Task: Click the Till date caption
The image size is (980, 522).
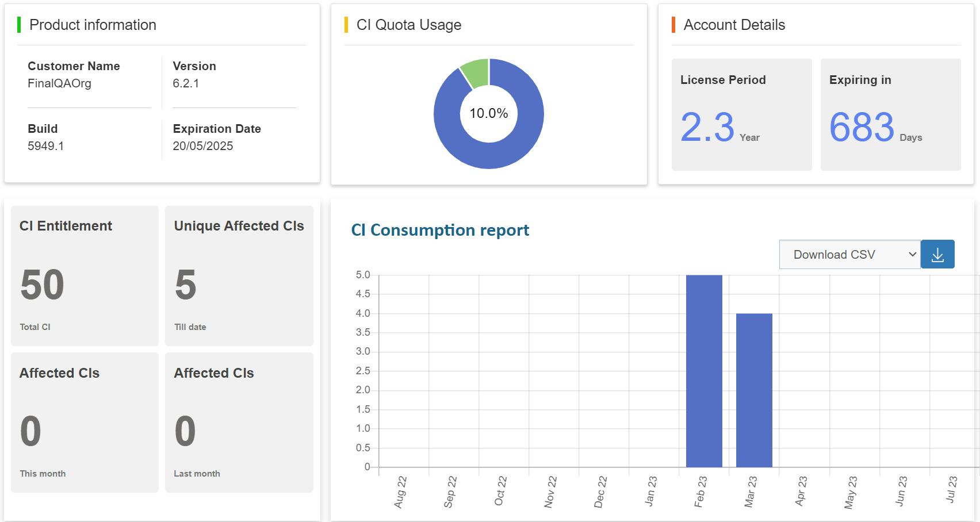Action: pyautogui.click(x=190, y=327)
